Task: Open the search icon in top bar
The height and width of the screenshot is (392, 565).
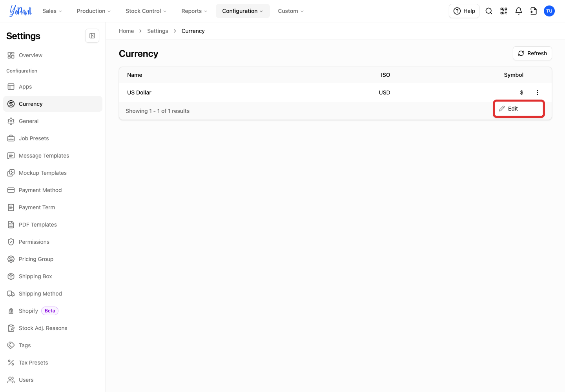Action: [x=489, y=11]
